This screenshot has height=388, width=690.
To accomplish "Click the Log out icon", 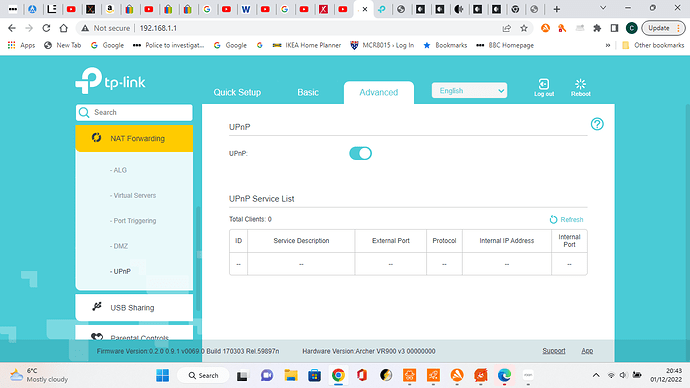I will point(544,87).
